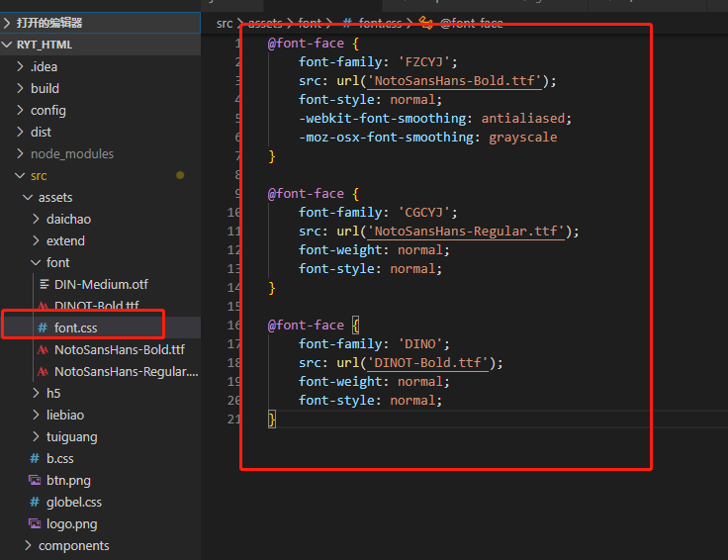Open the NotoSansHans-Regular font file
The height and width of the screenshot is (560, 728).
point(127,371)
